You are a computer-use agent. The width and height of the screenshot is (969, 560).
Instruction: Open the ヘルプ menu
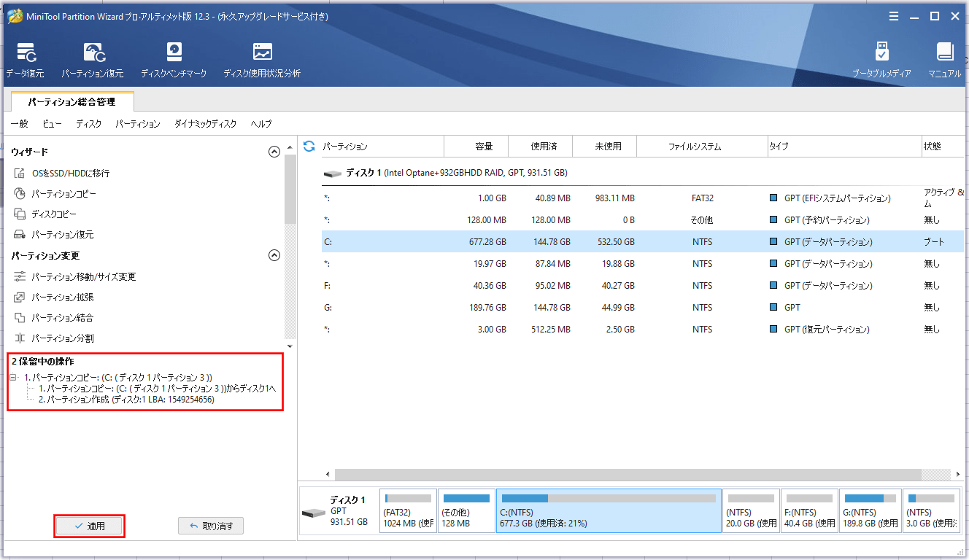pos(261,124)
